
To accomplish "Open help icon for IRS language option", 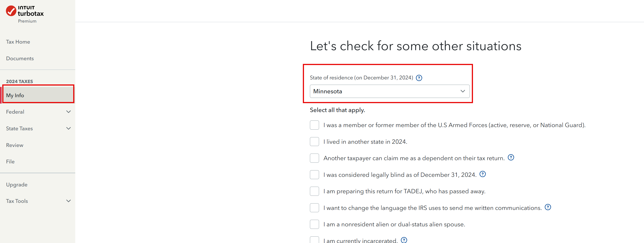I will click(548, 207).
